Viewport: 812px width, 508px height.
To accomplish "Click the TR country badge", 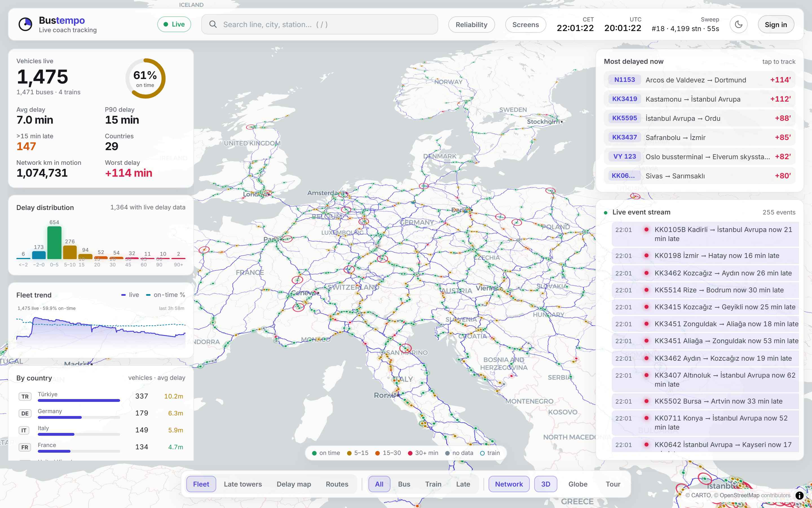I will [x=25, y=397].
